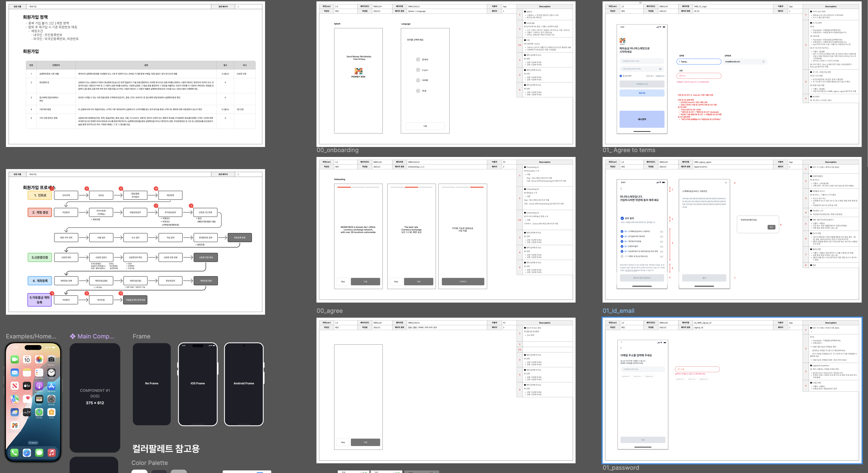Image resolution: width=868 pixels, height=473 pixels.
Task: Click the Safari icon in the iPhone dock
Action: coord(27,453)
